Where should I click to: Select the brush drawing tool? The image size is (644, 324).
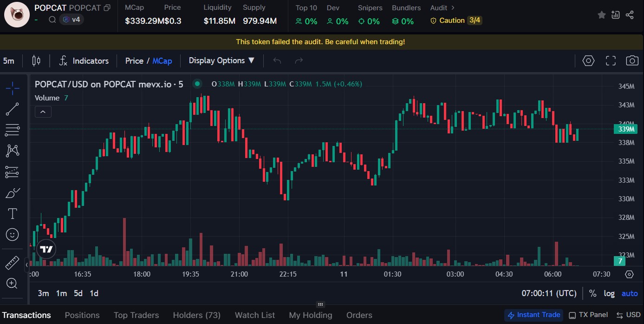[x=13, y=193]
